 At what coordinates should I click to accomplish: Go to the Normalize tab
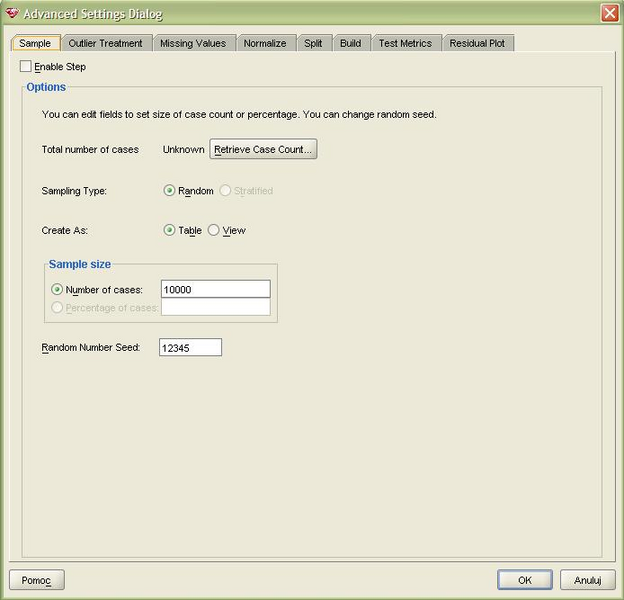[x=265, y=43]
